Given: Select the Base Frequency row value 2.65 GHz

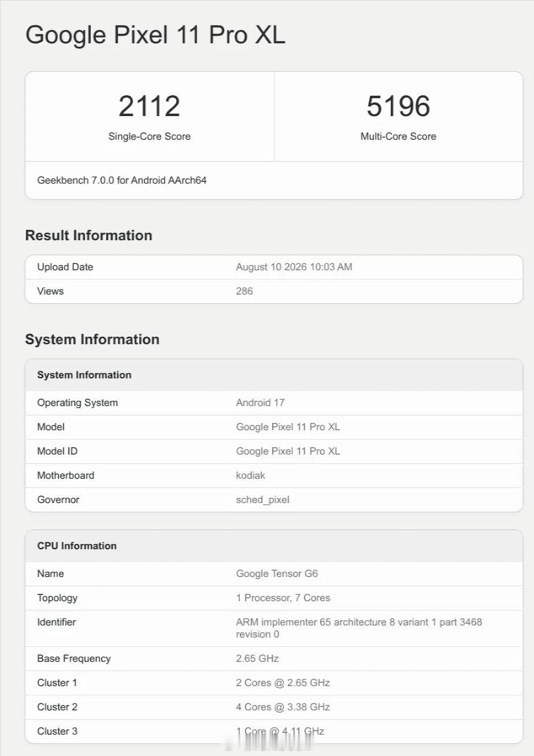Looking at the screenshot, I should point(257,658).
